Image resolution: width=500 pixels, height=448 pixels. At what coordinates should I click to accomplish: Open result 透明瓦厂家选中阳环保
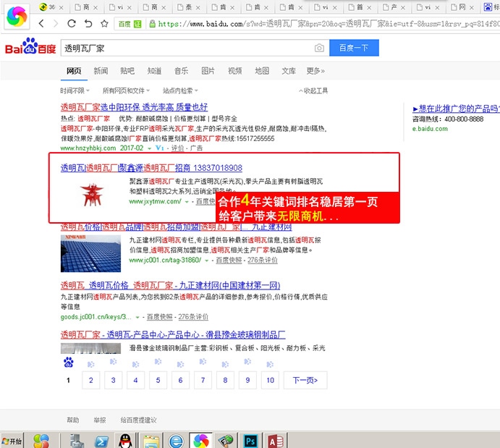click(135, 107)
